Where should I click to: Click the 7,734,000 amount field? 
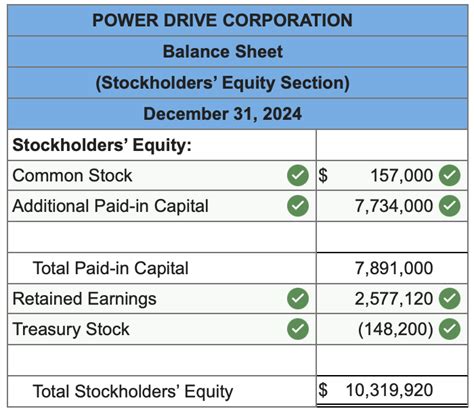click(392, 206)
